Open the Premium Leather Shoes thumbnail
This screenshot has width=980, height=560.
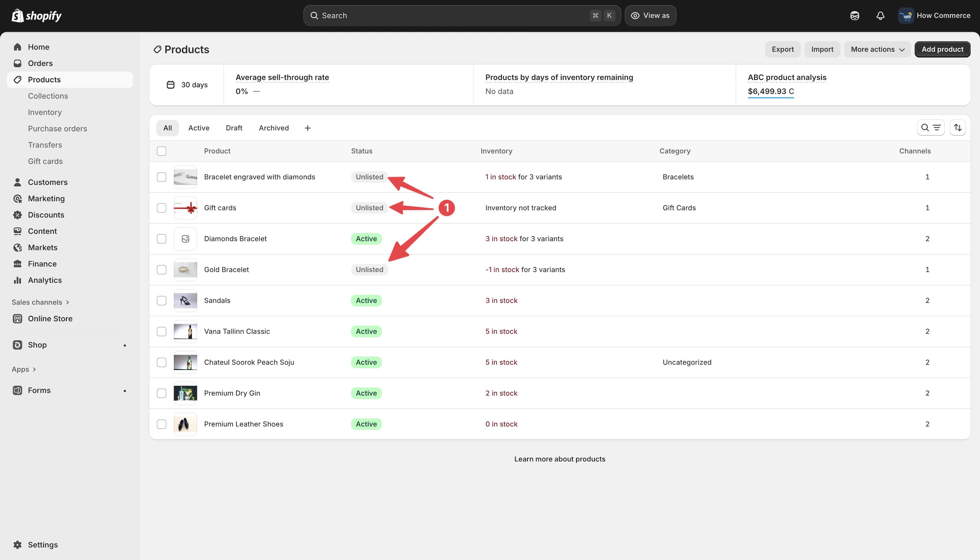185,424
